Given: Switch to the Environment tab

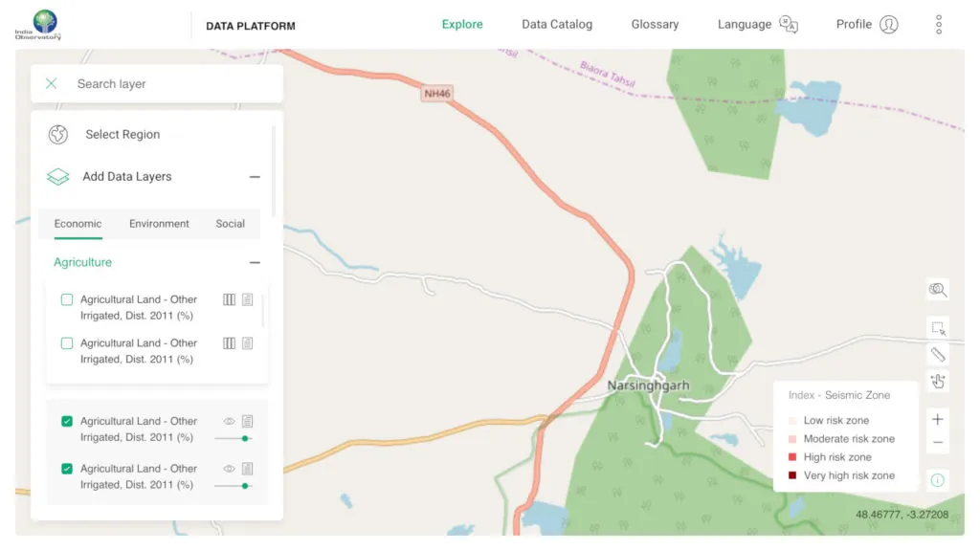Looking at the screenshot, I should coord(159,224).
